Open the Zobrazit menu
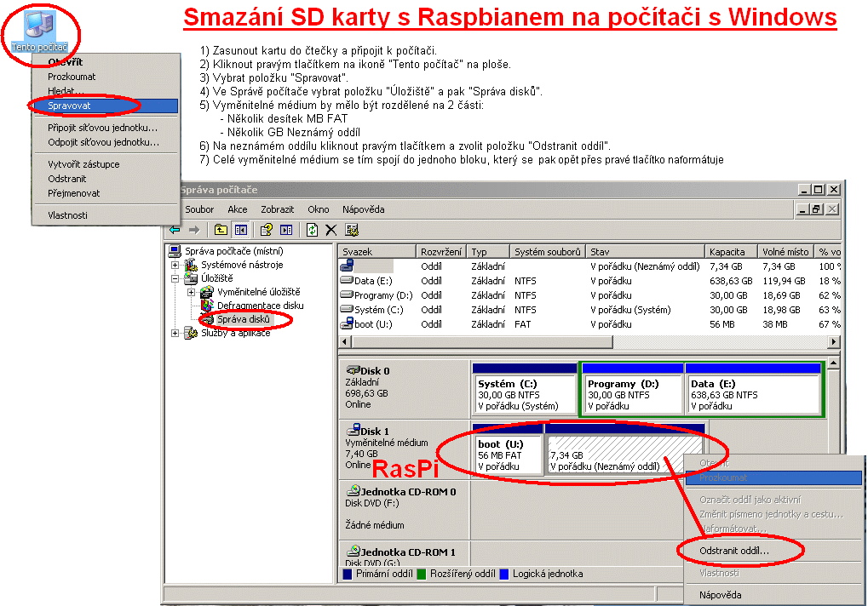Image resolution: width=868 pixels, height=606 pixels. [x=278, y=209]
